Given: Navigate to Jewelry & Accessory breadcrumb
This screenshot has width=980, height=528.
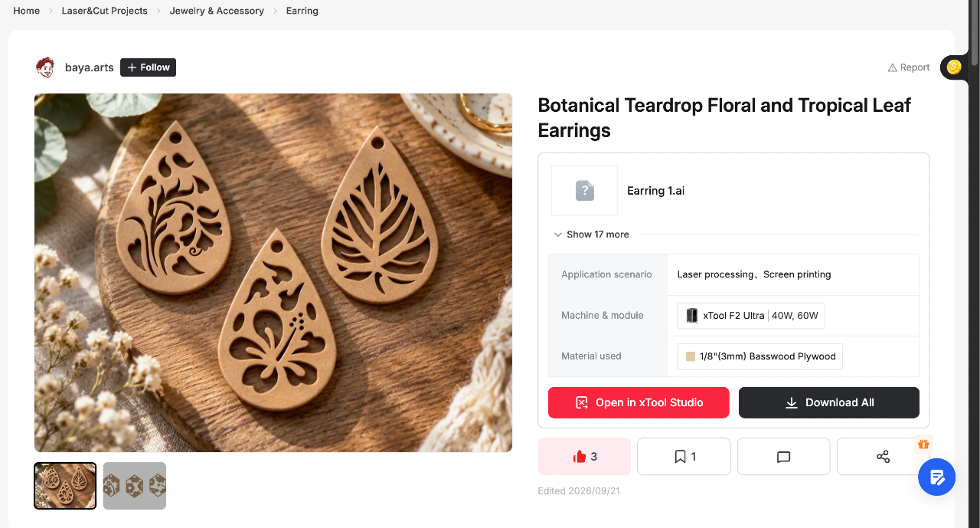Looking at the screenshot, I should coord(217,11).
